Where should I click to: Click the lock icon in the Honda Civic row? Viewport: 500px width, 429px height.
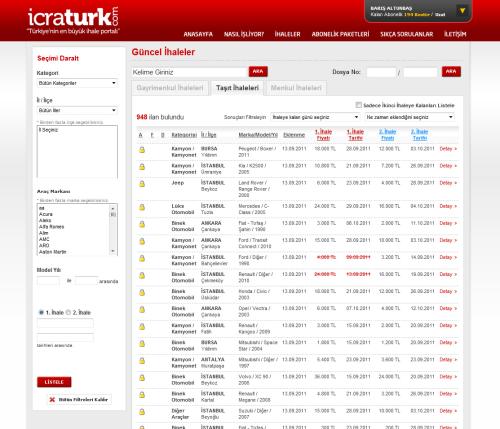pyautogui.click(x=142, y=292)
